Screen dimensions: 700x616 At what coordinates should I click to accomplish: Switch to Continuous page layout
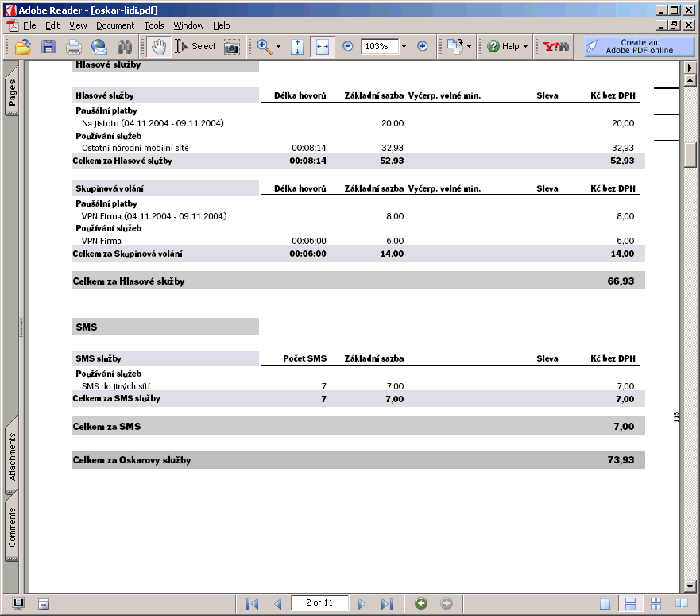click(x=630, y=603)
